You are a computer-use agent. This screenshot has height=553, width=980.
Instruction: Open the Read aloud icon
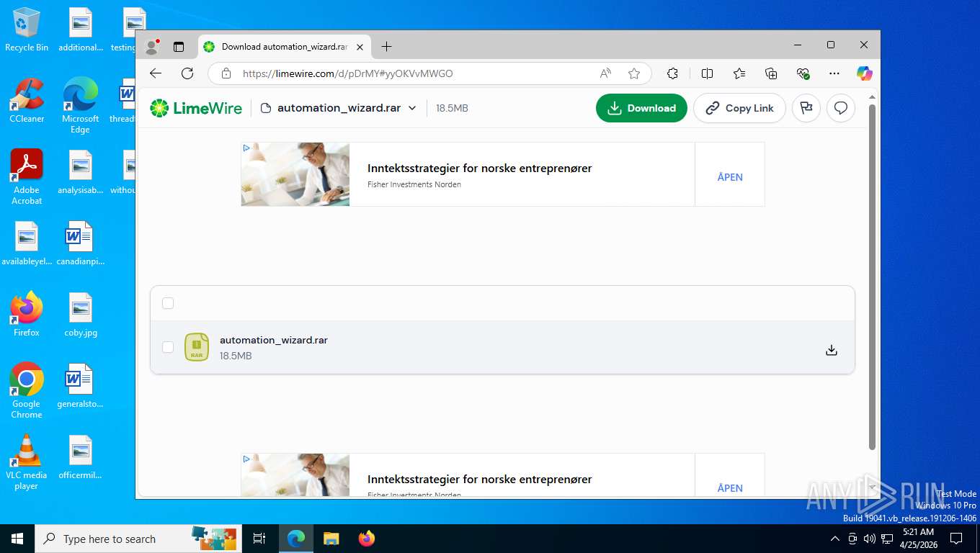[x=605, y=73]
